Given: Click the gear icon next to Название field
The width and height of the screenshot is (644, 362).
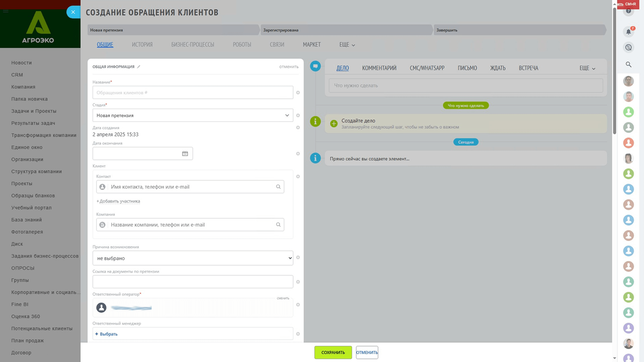Looking at the screenshot, I should [298, 93].
